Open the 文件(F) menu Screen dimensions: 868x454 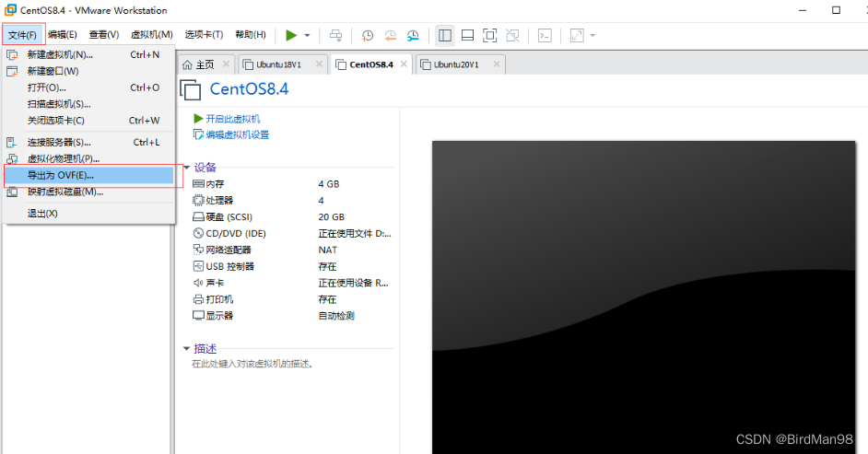(22, 35)
